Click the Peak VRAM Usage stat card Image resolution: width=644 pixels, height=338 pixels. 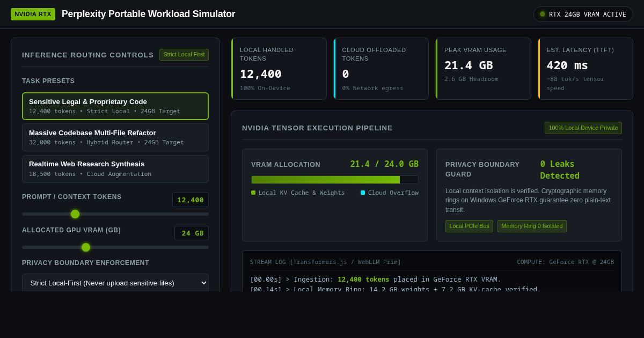483,69
